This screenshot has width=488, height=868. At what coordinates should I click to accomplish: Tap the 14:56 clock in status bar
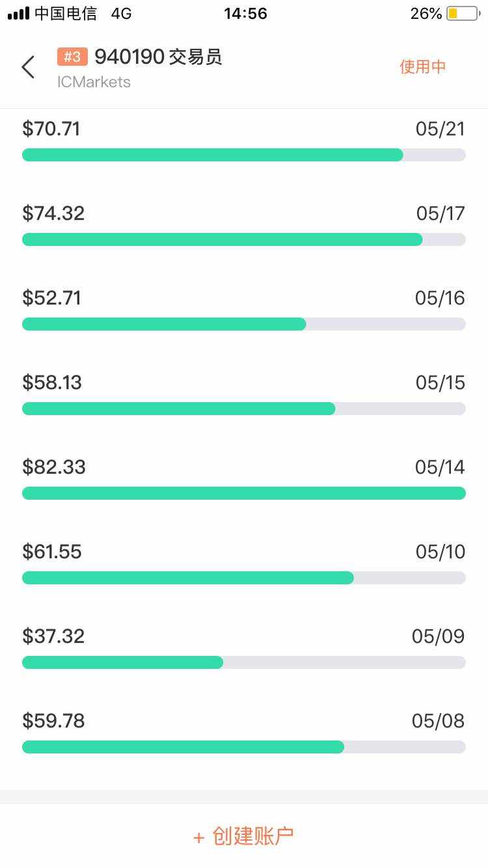coord(245,13)
